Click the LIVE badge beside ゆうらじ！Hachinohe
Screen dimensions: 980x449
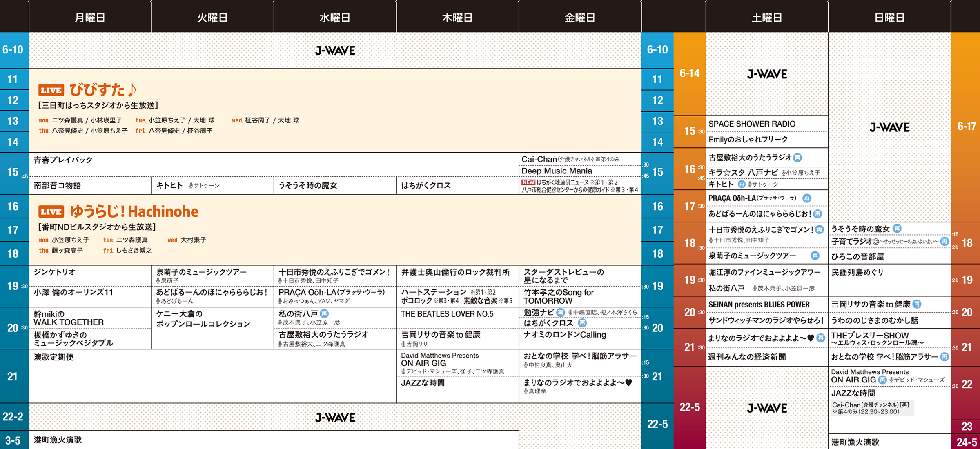51,212
